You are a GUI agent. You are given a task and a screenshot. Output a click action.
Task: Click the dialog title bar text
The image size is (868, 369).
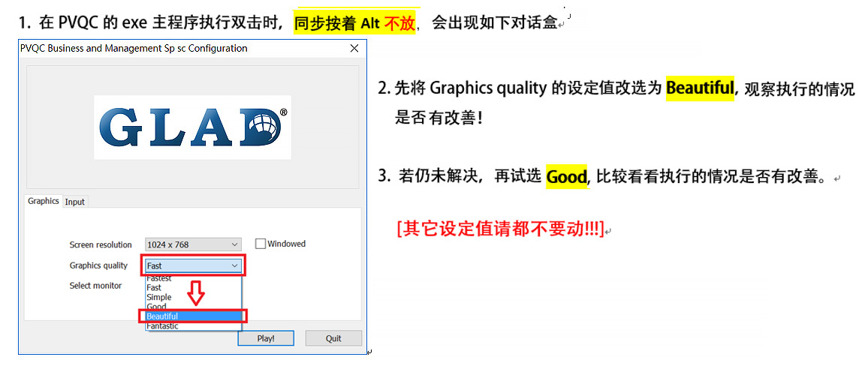134,49
